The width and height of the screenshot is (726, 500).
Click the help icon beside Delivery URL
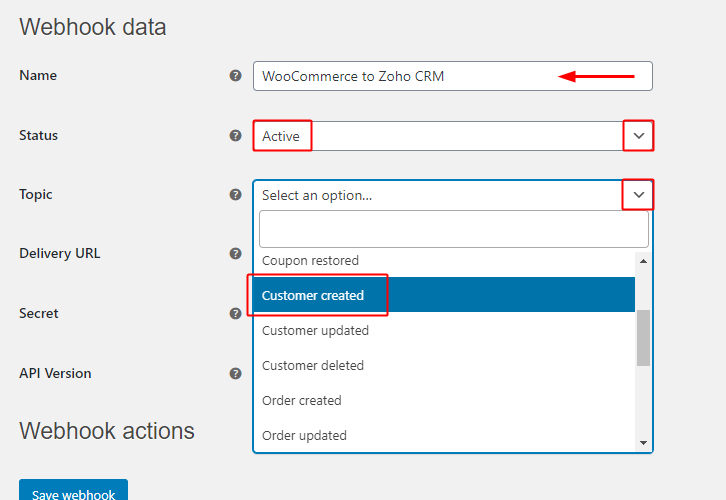[235, 253]
